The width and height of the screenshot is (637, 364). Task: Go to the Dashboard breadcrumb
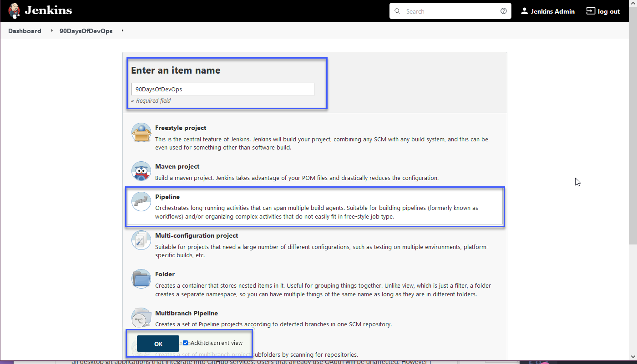click(x=25, y=31)
